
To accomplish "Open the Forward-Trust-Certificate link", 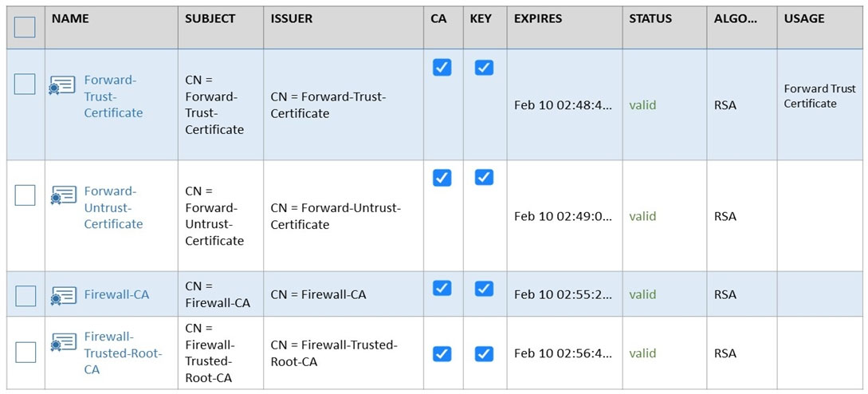I will pyautogui.click(x=113, y=96).
